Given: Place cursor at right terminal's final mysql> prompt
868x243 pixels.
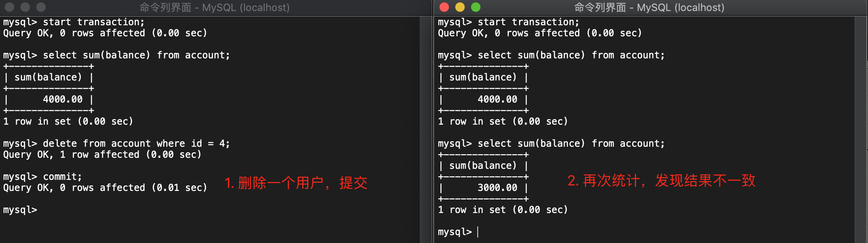Looking at the screenshot, I should click(x=478, y=232).
